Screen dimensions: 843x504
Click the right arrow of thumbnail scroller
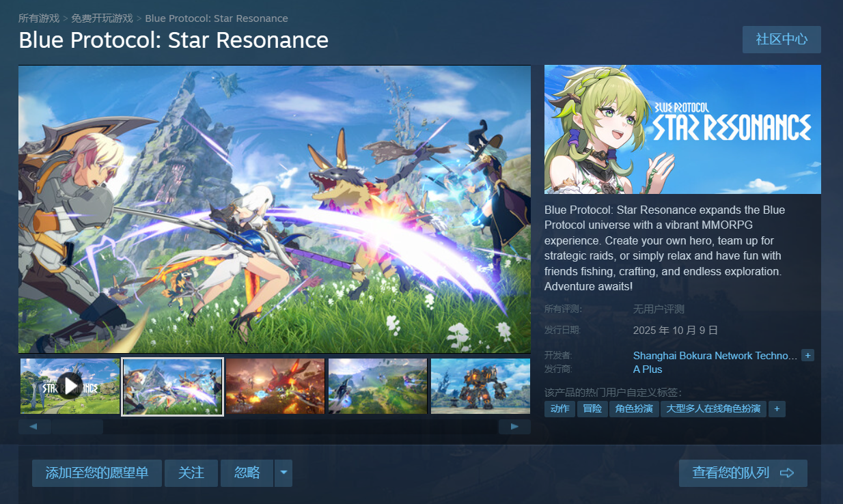point(514,427)
